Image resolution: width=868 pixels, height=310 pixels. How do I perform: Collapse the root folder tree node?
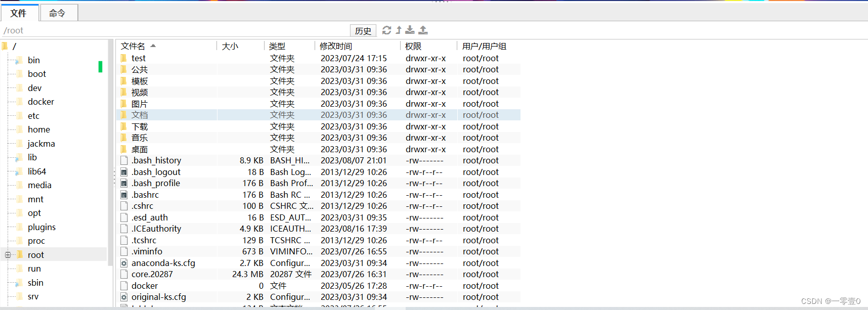(x=8, y=255)
